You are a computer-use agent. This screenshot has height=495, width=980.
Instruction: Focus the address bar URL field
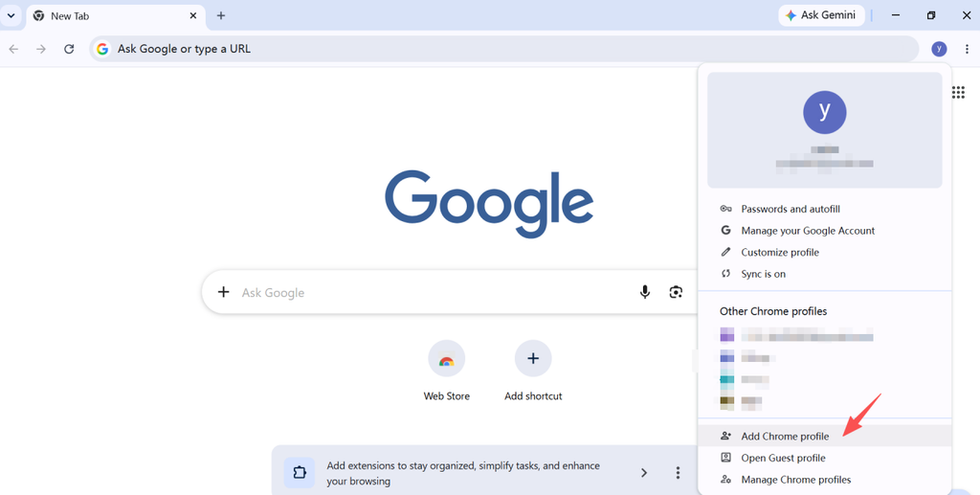503,49
